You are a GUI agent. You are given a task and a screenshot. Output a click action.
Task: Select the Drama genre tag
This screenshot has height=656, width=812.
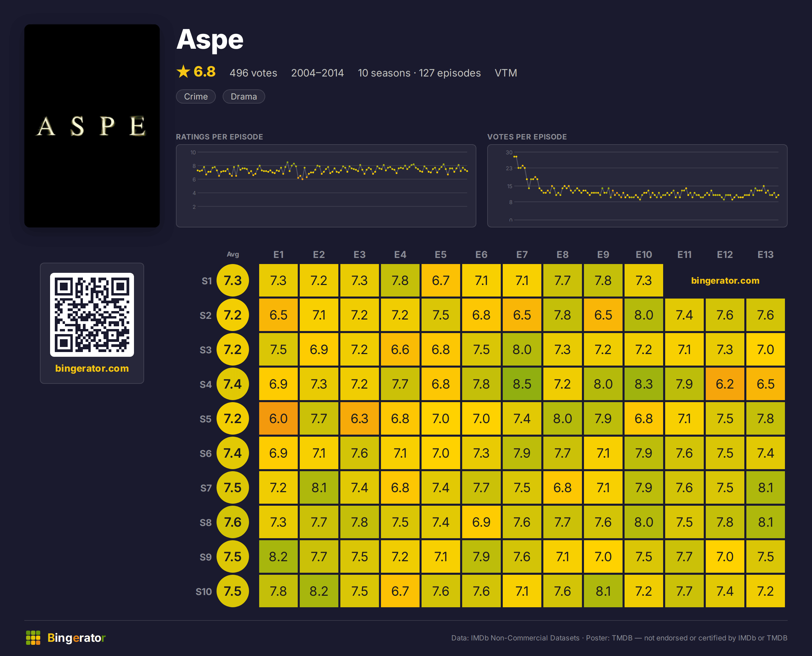[x=244, y=96]
